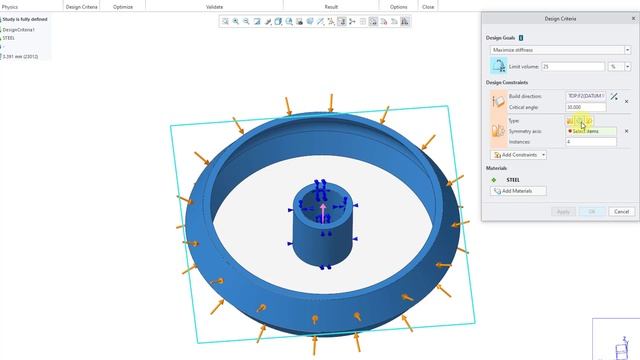Click the Critical angle input field
Viewport: 640px width, 360px height.
pyautogui.click(x=586, y=107)
